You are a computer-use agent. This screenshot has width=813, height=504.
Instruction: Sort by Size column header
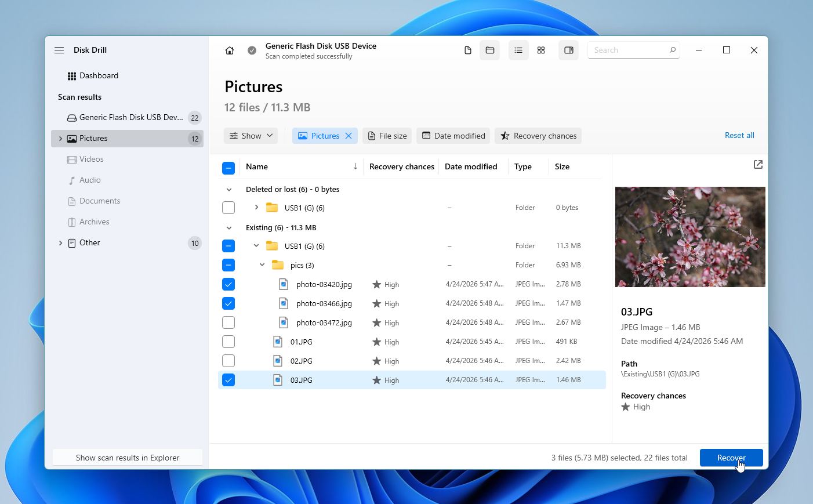click(x=562, y=166)
